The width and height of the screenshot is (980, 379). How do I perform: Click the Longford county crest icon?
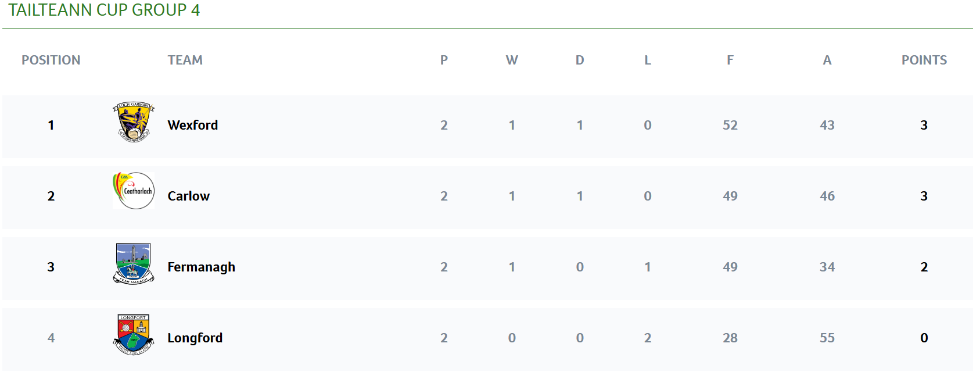click(134, 335)
